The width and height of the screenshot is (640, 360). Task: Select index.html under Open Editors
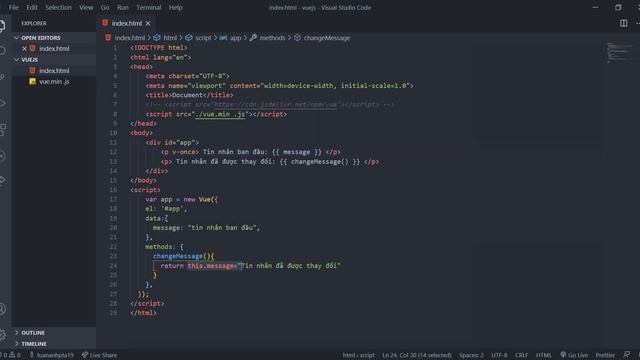[54, 49]
